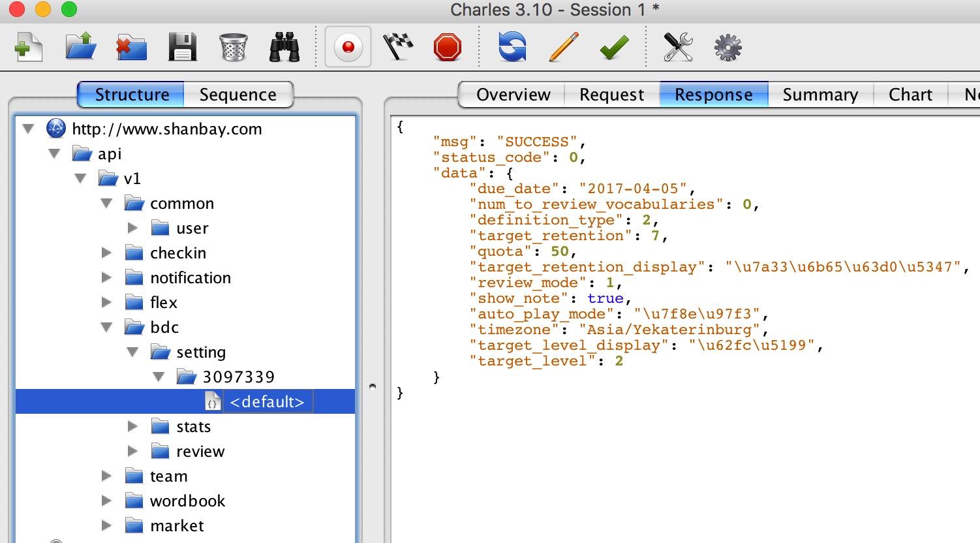Screen dimensions: 980x543
Task: Minimize the Charles window with the yellow button
Action: click(43, 9)
